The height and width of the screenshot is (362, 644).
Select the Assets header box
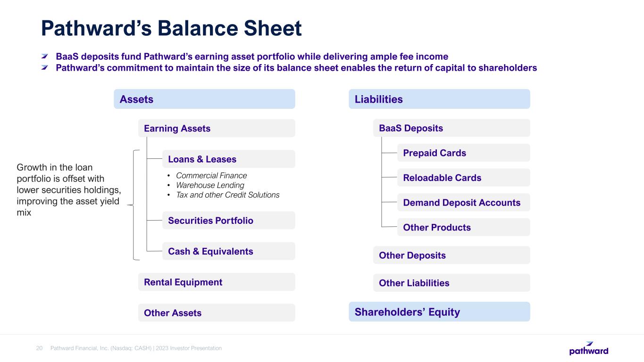(204, 99)
